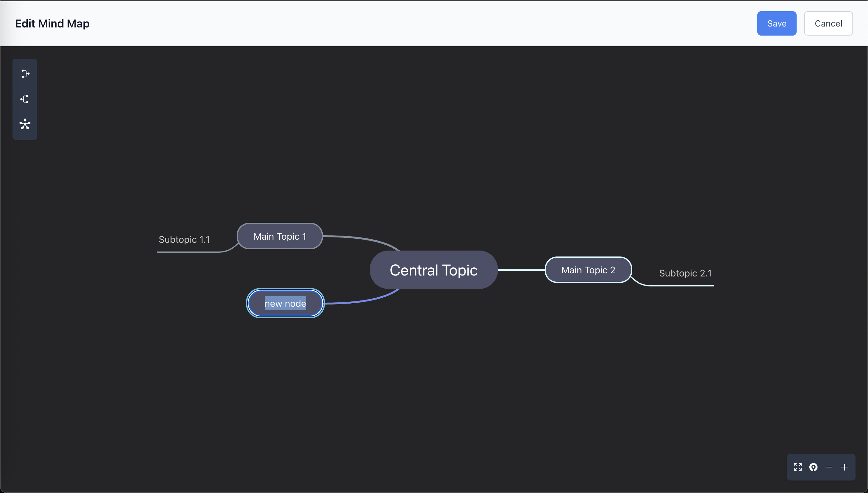This screenshot has height=493, width=868.
Task: Click the Subtopic 2.1 node
Action: coord(685,273)
